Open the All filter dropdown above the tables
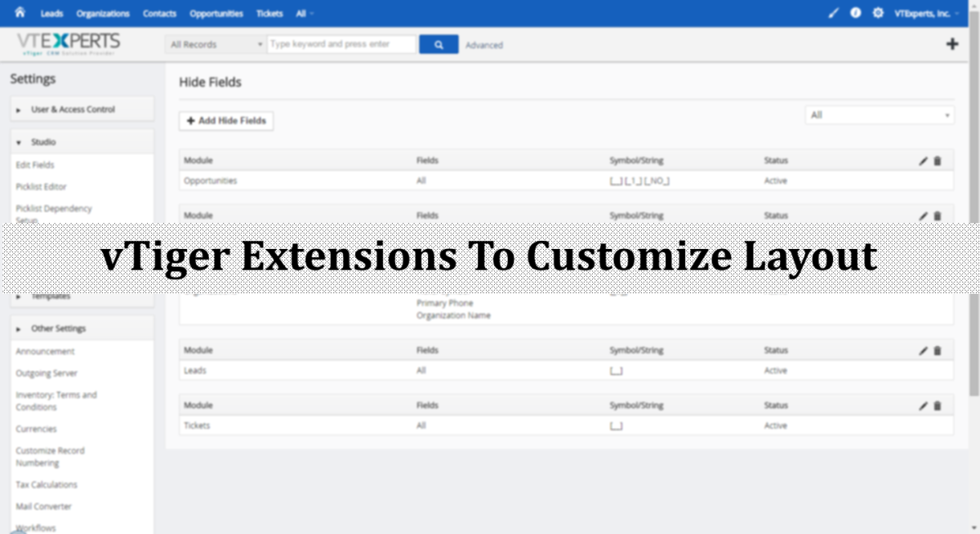The height and width of the screenshot is (534, 980). coord(880,115)
